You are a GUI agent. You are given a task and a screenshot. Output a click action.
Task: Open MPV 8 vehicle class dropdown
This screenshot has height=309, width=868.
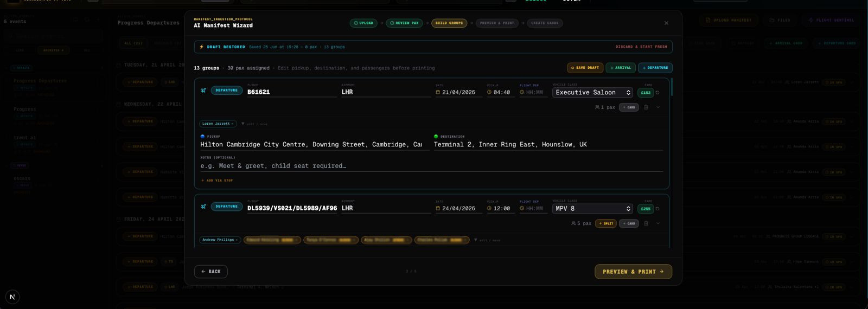point(592,209)
